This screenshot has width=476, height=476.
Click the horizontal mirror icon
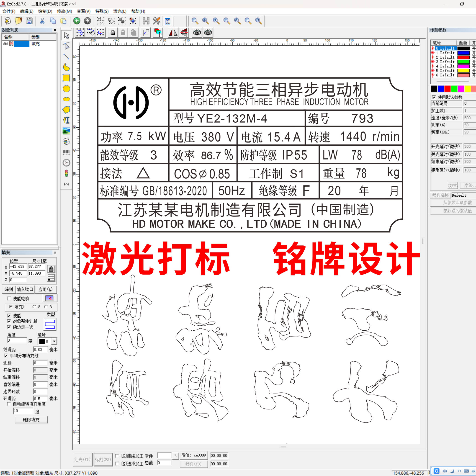point(173,32)
